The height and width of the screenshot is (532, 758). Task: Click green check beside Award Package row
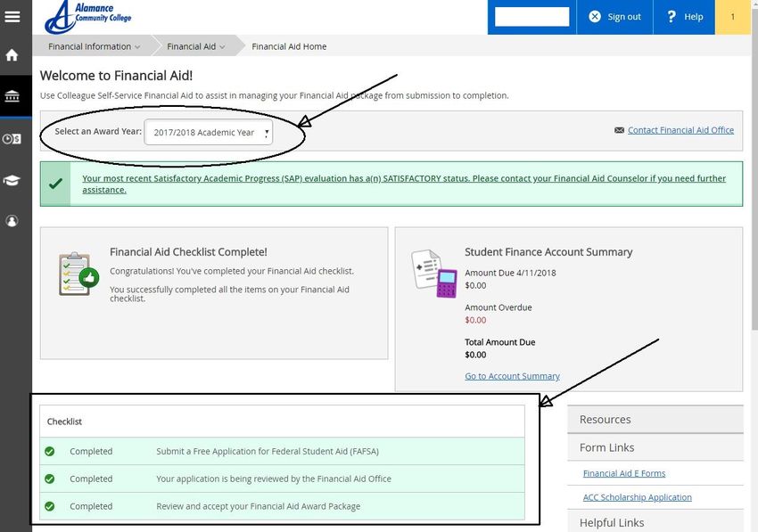click(49, 506)
